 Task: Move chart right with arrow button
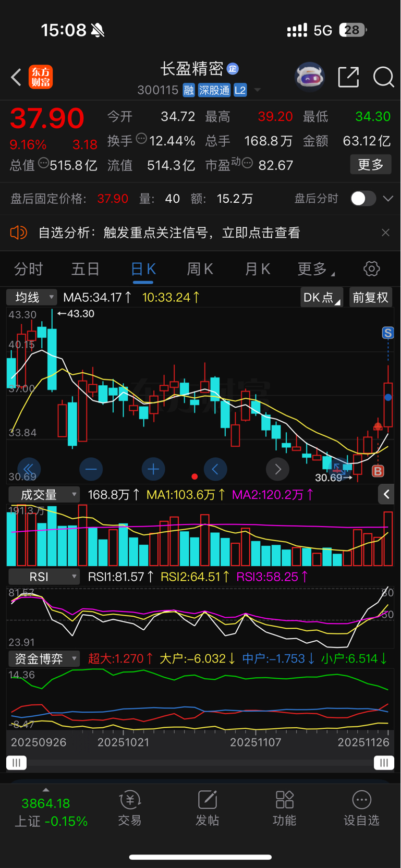pyautogui.click(x=278, y=470)
